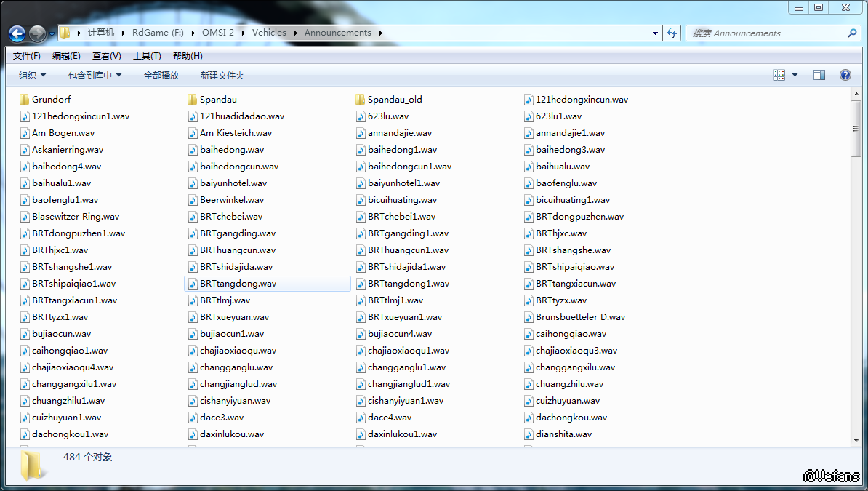This screenshot has height=491, width=868.
Task: Click the magnifier search icon
Action: pyautogui.click(x=852, y=33)
